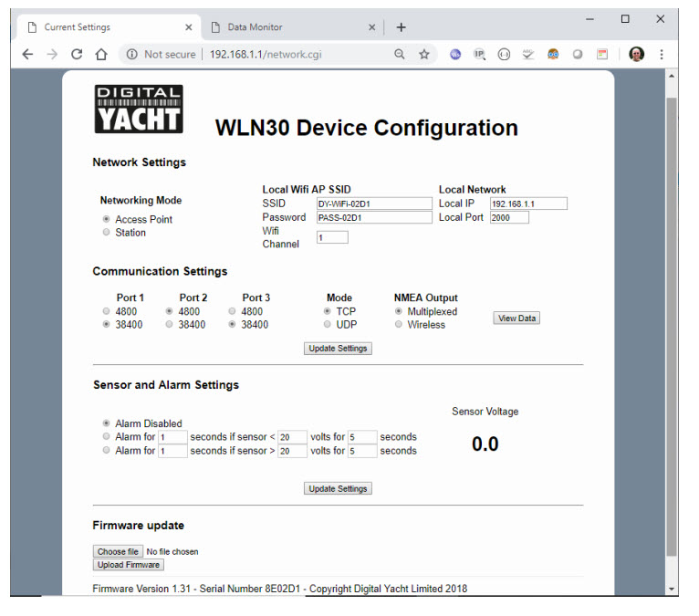Select Wireless NMEA output
699x616 pixels.
coord(399,324)
